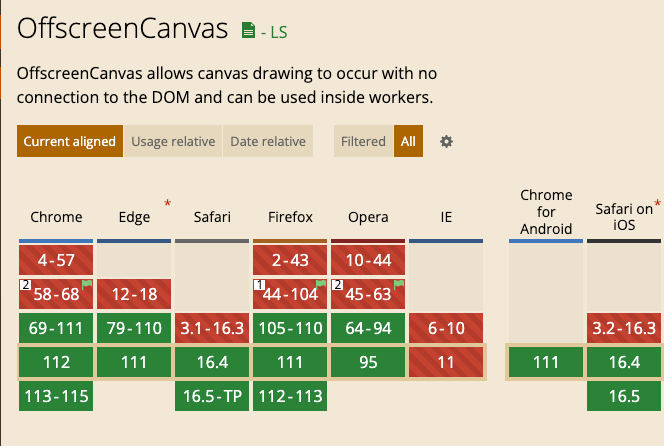Expand Chrome 69-111 support cell

tap(56, 328)
